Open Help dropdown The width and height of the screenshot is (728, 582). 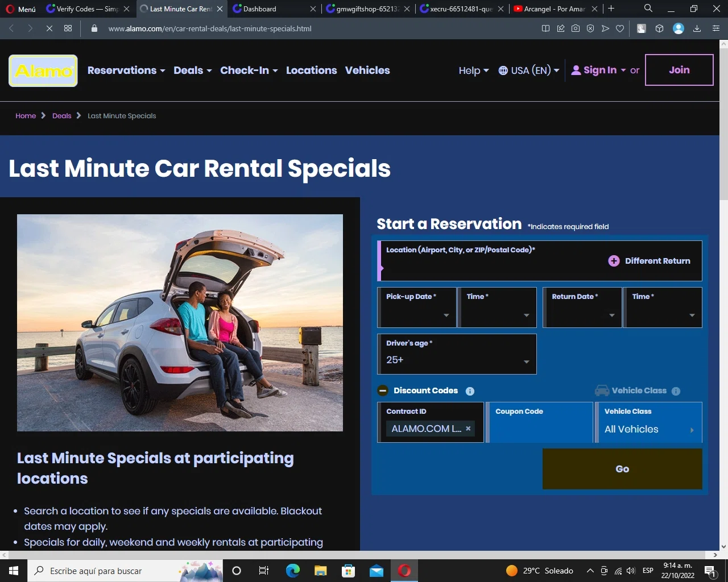[474, 70]
